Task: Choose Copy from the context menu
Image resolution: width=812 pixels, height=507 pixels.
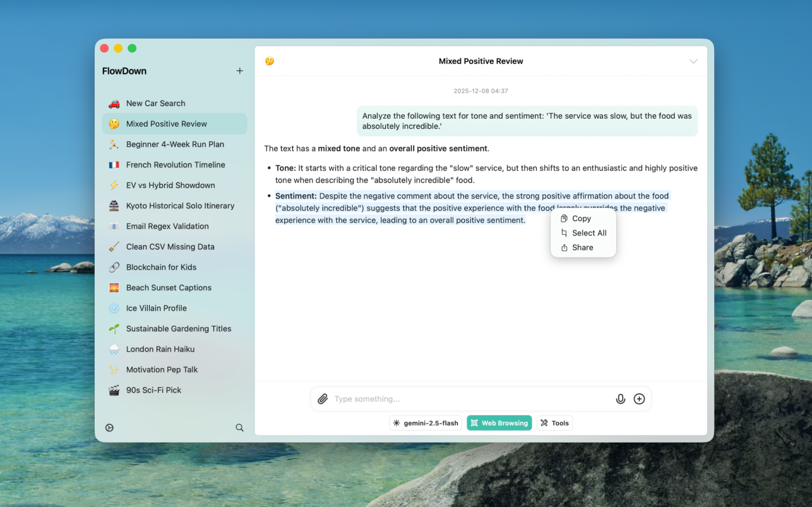Action: pos(582,218)
